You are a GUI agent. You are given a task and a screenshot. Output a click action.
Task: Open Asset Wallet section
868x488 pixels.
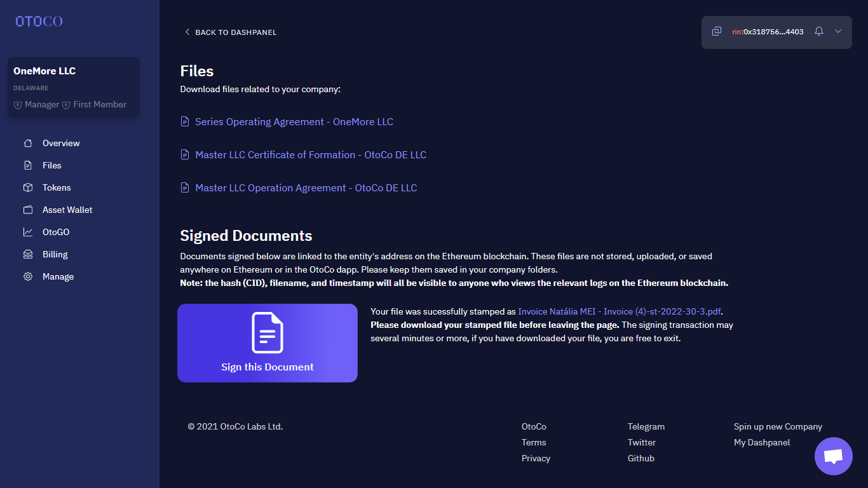pos(67,210)
